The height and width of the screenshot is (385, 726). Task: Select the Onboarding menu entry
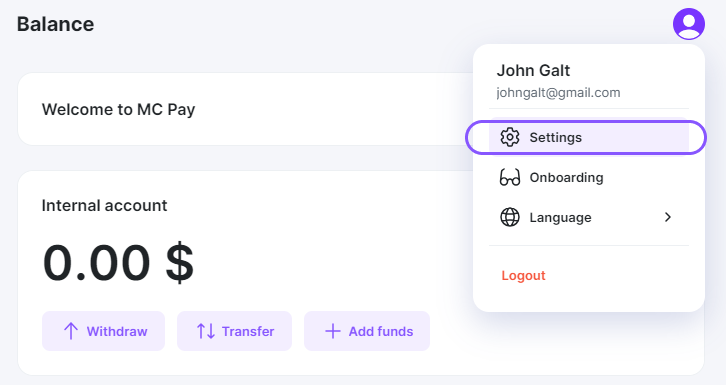click(x=589, y=177)
